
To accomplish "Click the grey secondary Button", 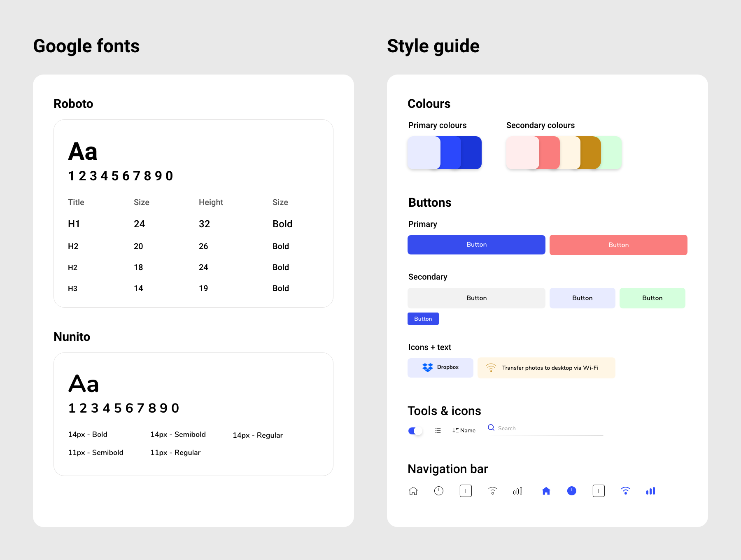I will point(476,298).
